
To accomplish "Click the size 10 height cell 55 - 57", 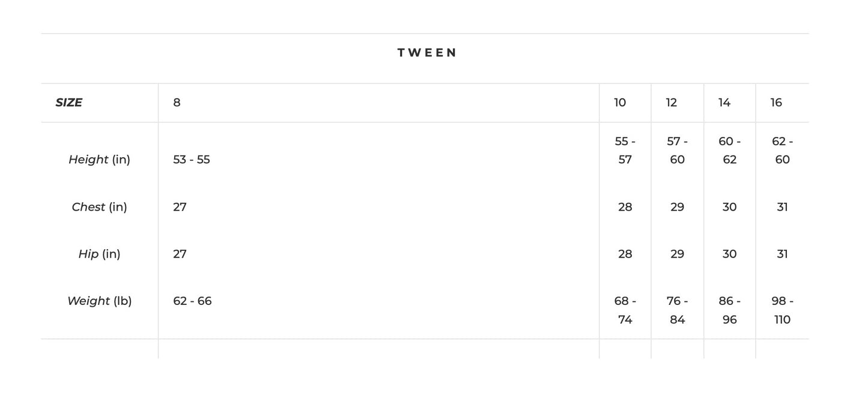I will 625,151.
